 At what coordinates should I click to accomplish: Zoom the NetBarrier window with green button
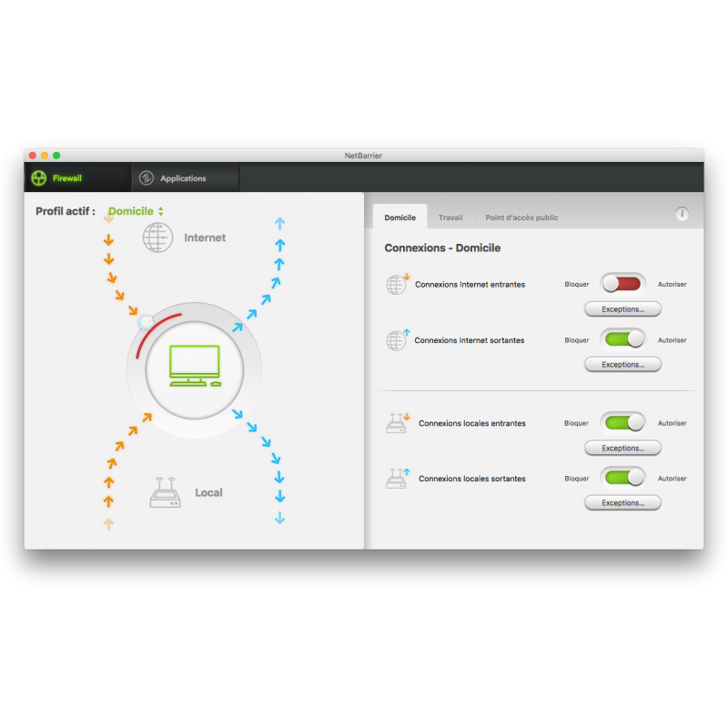coord(56,156)
